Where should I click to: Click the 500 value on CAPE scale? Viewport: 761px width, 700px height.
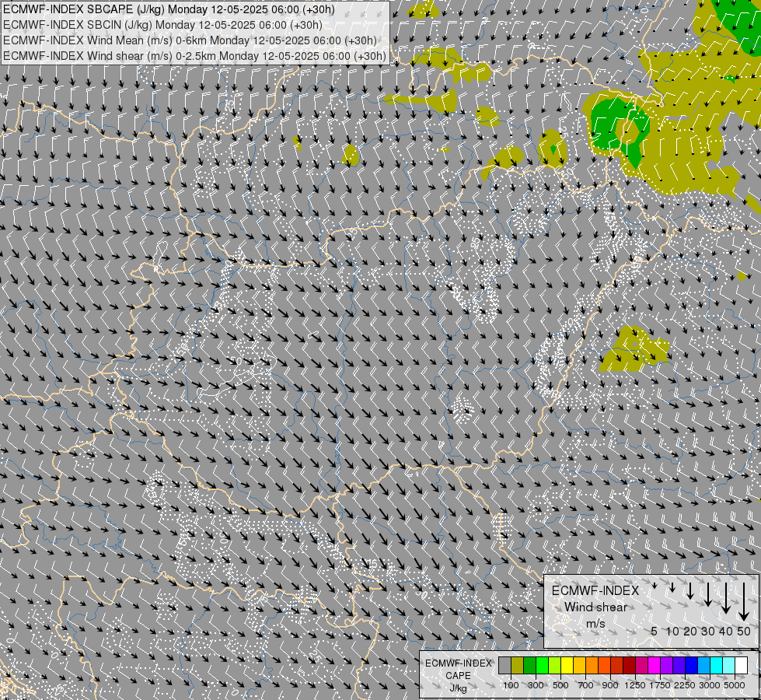click(x=560, y=685)
